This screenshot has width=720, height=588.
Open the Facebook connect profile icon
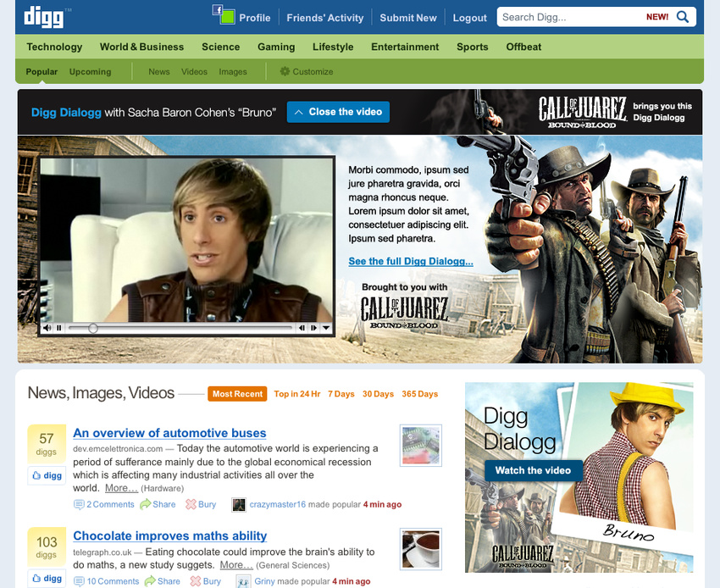[x=224, y=14]
